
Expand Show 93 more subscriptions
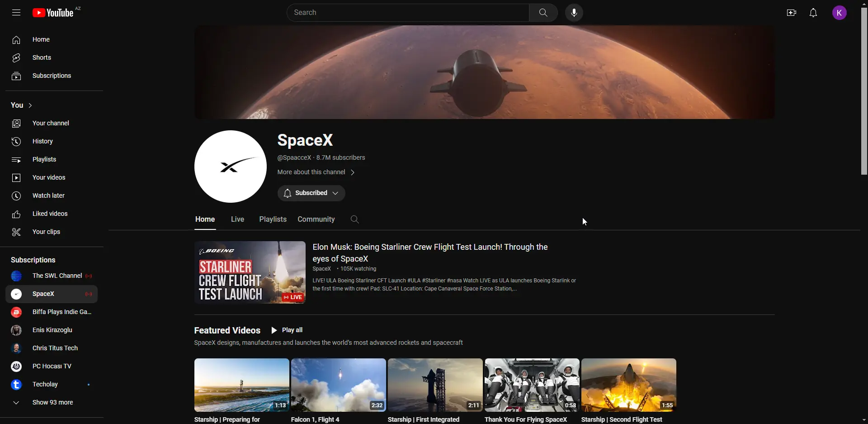(52, 403)
